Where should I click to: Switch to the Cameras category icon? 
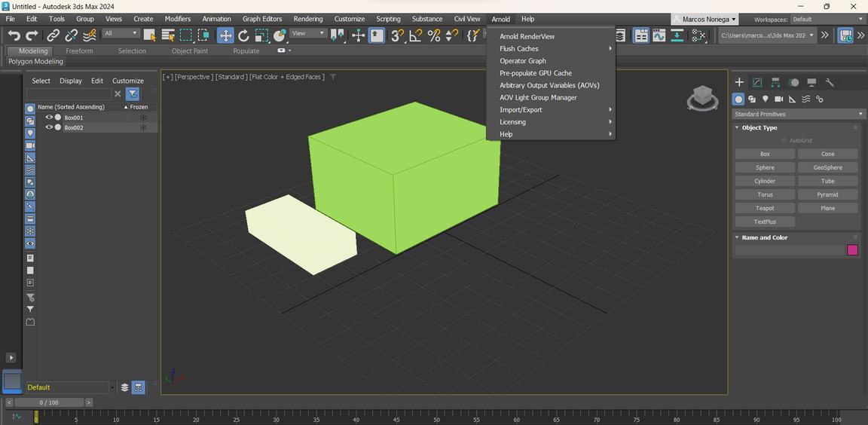pos(779,99)
